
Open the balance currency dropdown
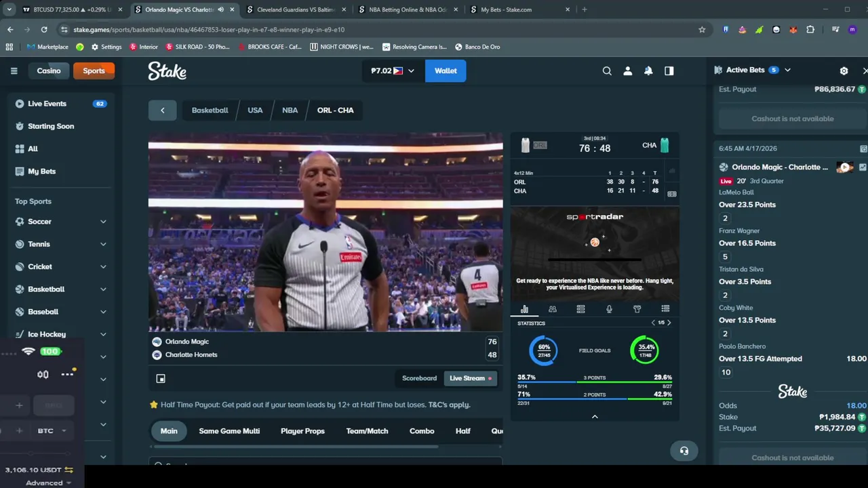pos(393,70)
